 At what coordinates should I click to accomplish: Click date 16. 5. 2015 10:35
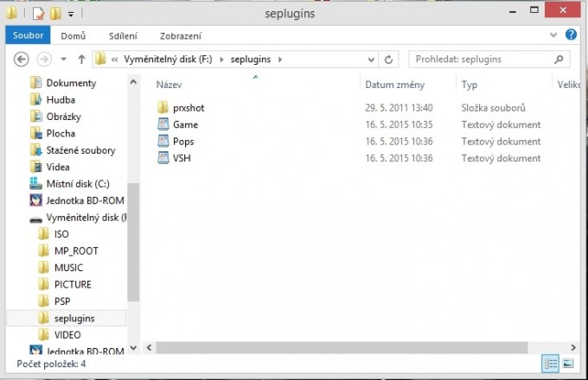[399, 124]
